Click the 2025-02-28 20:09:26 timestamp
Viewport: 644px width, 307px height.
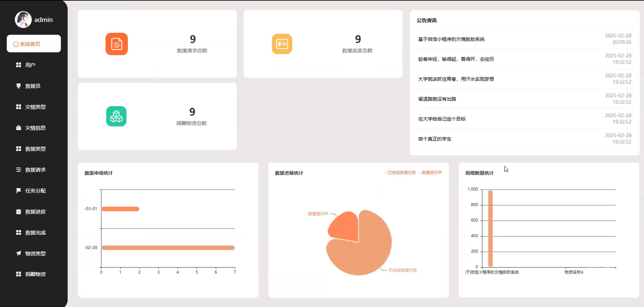(618, 39)
